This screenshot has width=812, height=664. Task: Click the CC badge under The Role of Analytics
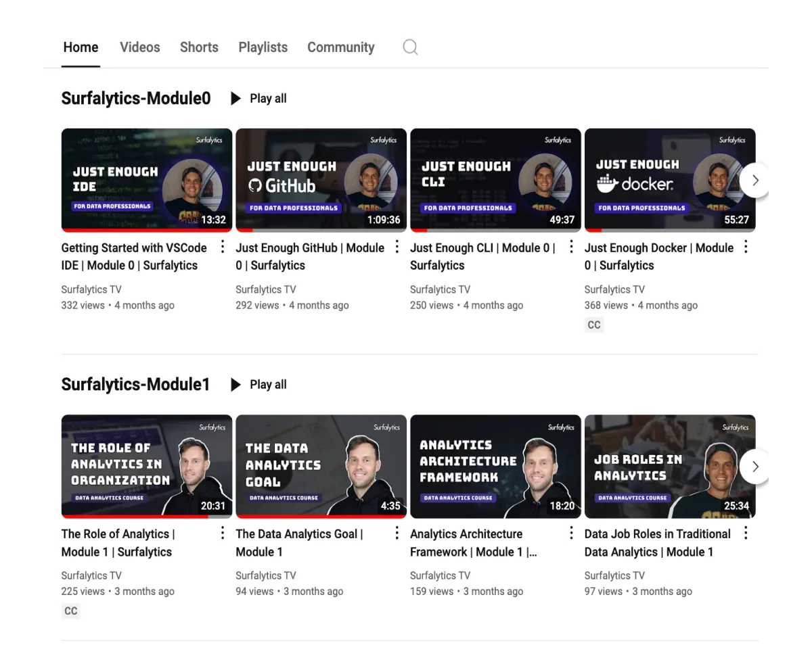(71, 611)
